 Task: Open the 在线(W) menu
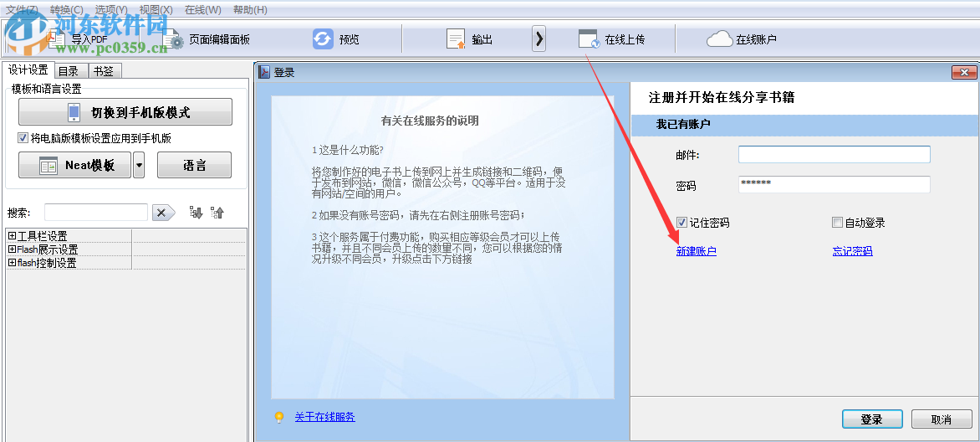tap(202, 10)
